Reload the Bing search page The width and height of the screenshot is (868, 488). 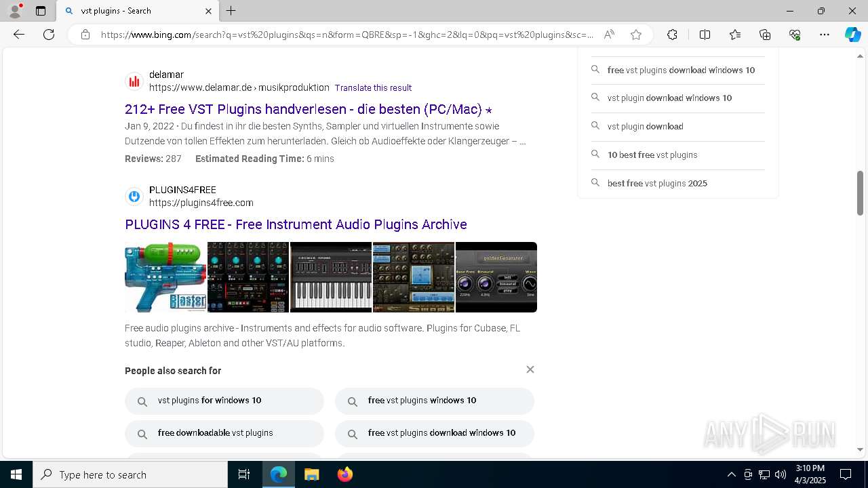pos(49,35)
